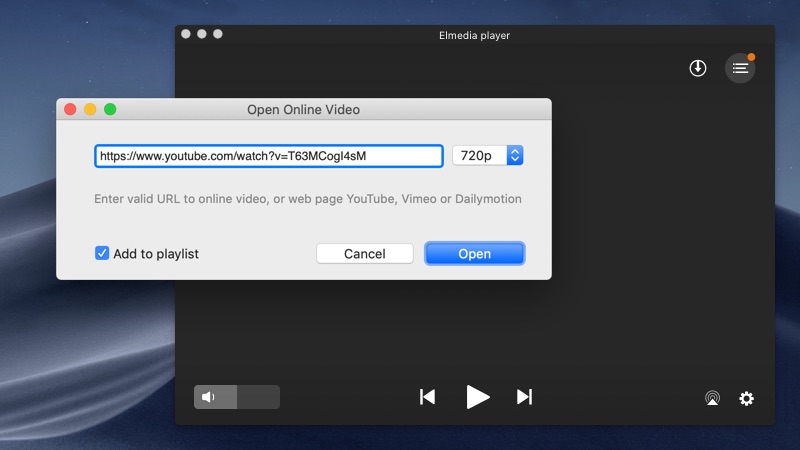Expand the 720p quality dropdown

[514, 156]
